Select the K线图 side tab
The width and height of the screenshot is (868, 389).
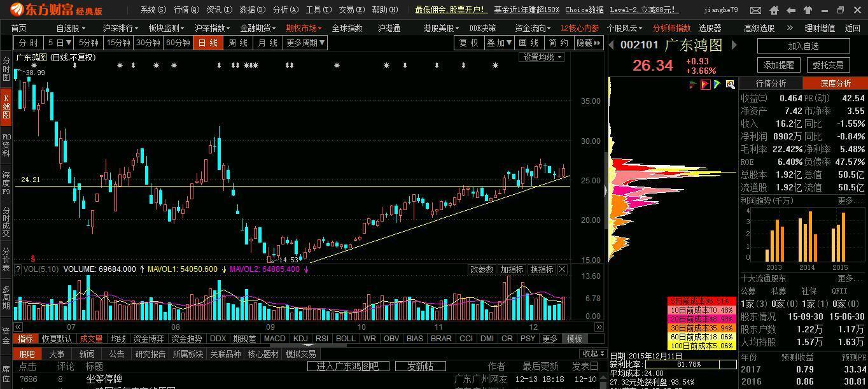6,106
